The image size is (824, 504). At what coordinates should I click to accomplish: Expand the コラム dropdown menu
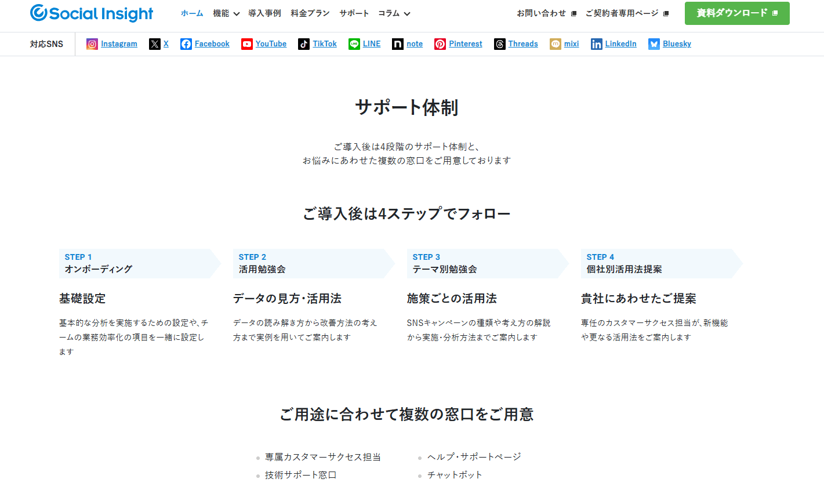click(394, 13)
